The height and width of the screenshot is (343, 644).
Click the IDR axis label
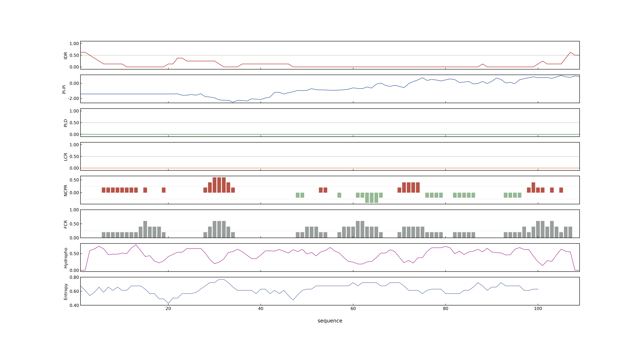pos(66,55)
